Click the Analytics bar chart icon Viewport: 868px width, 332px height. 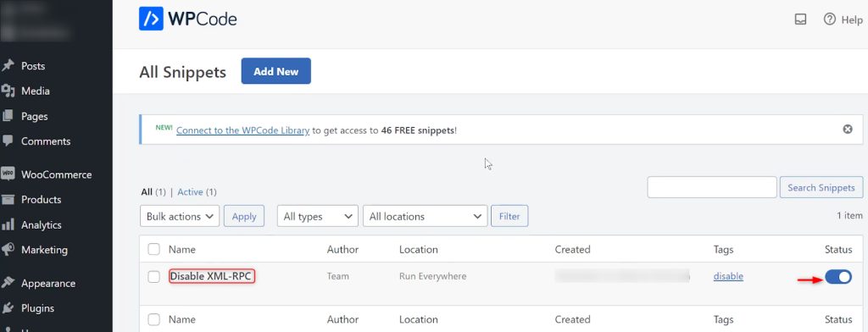coord(8,224)
